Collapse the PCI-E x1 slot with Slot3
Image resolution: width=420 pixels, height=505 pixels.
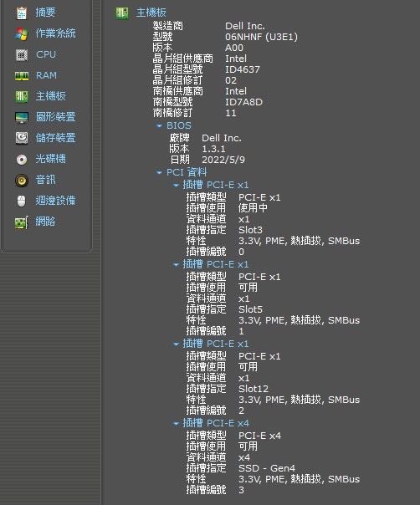[x=176, y=185]
